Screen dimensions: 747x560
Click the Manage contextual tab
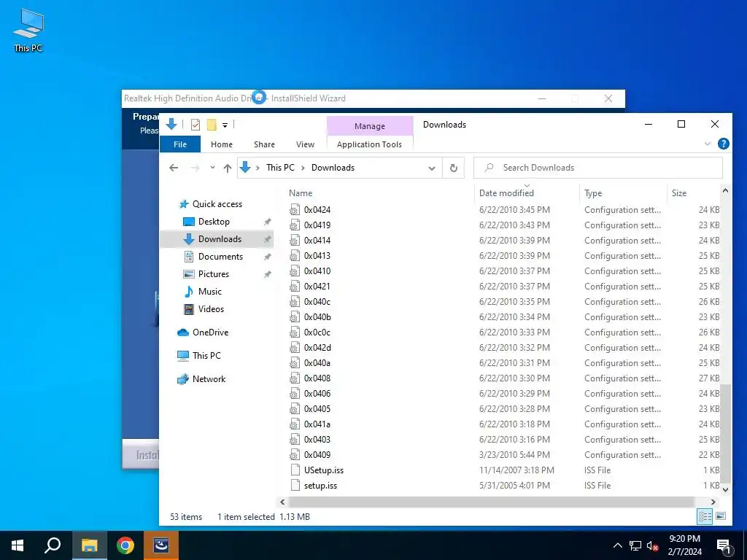tap(370, 126)
